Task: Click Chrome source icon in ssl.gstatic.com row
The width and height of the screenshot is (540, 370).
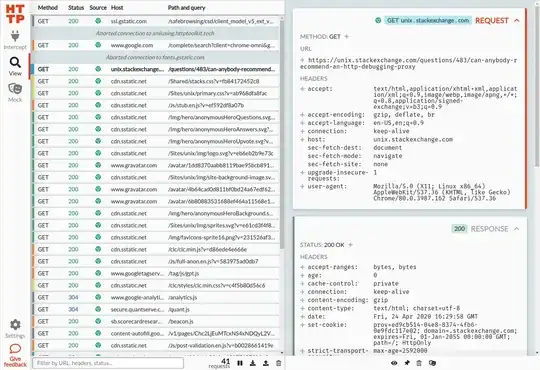Action: click(98, 21)
